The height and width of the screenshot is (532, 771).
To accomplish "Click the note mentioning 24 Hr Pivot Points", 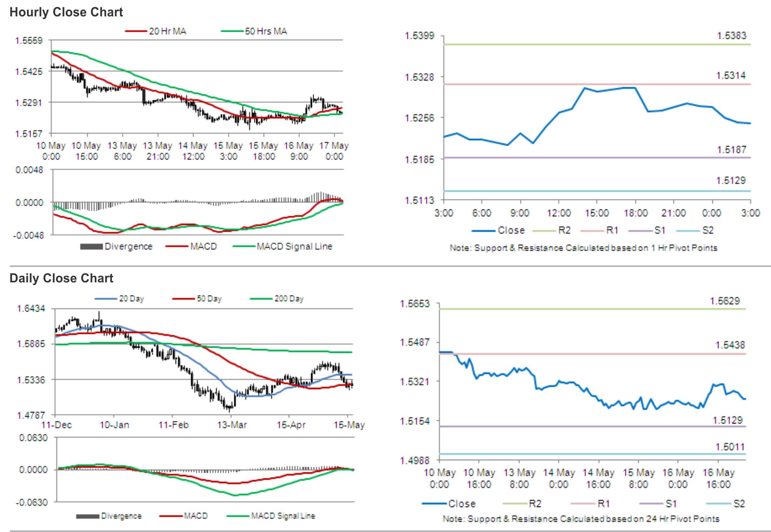I will point(581,519).
